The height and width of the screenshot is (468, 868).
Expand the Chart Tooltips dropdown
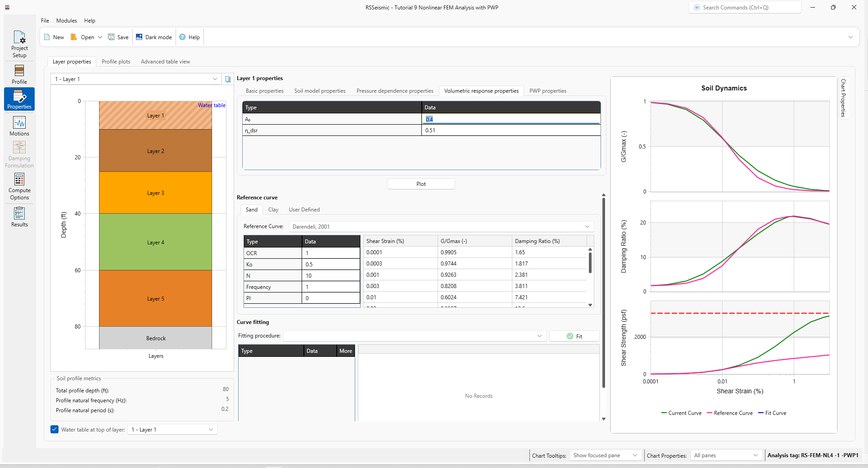[x=606, y=455]
